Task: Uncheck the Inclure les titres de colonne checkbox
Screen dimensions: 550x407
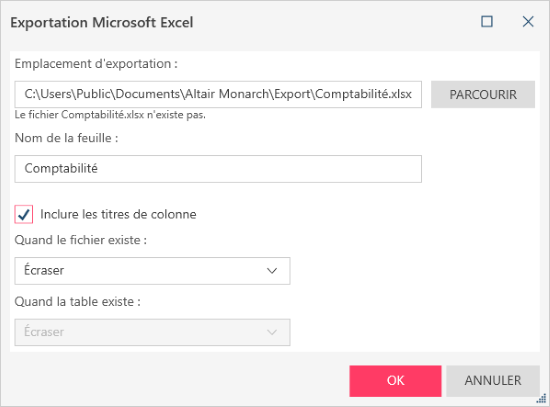Action: coord(24,214)
